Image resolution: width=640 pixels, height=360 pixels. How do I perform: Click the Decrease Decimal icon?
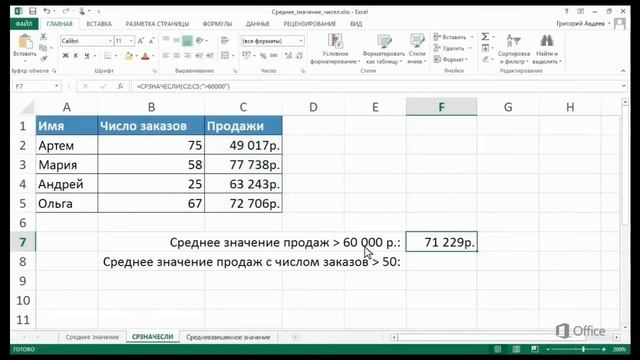click(x=300, y=56)
